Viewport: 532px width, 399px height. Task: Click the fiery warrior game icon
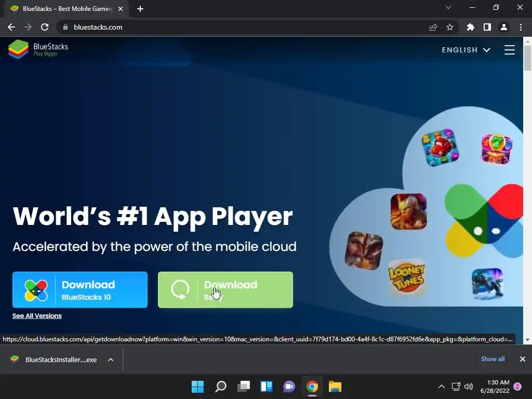click(x=408, y=212)
